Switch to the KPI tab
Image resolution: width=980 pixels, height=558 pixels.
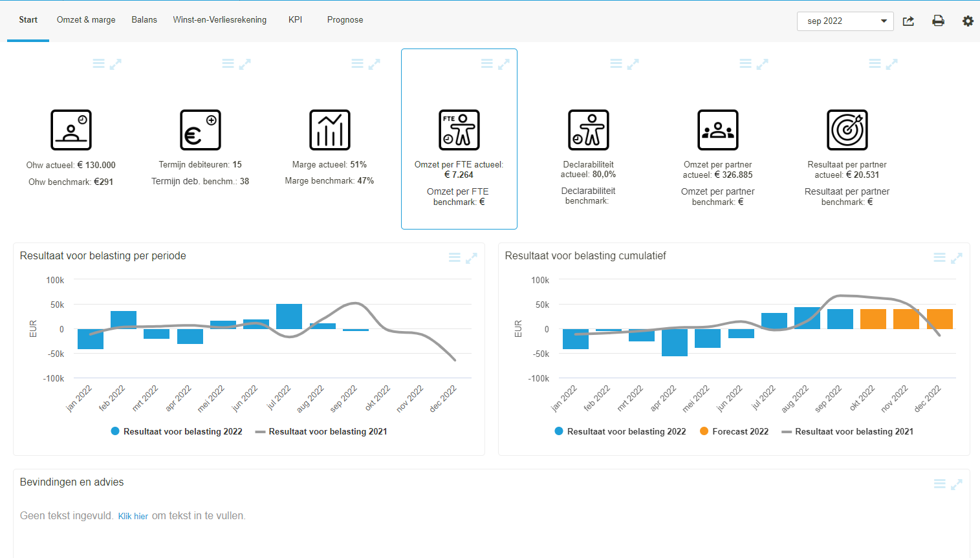point(295,19)
